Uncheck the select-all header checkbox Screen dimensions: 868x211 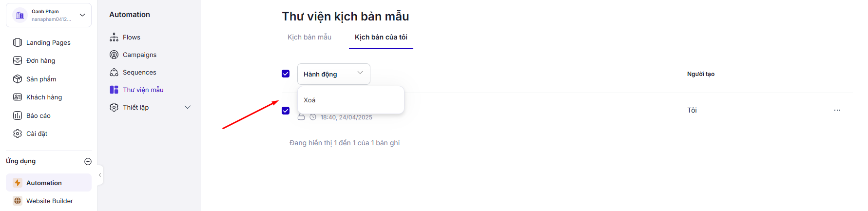(286, 74)
